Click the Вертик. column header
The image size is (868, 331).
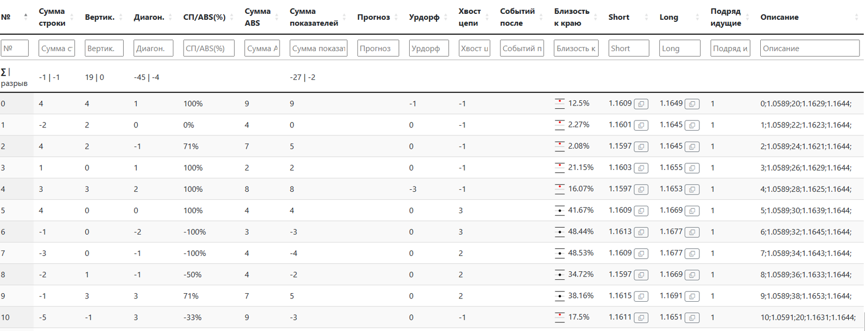pos(99,17)
